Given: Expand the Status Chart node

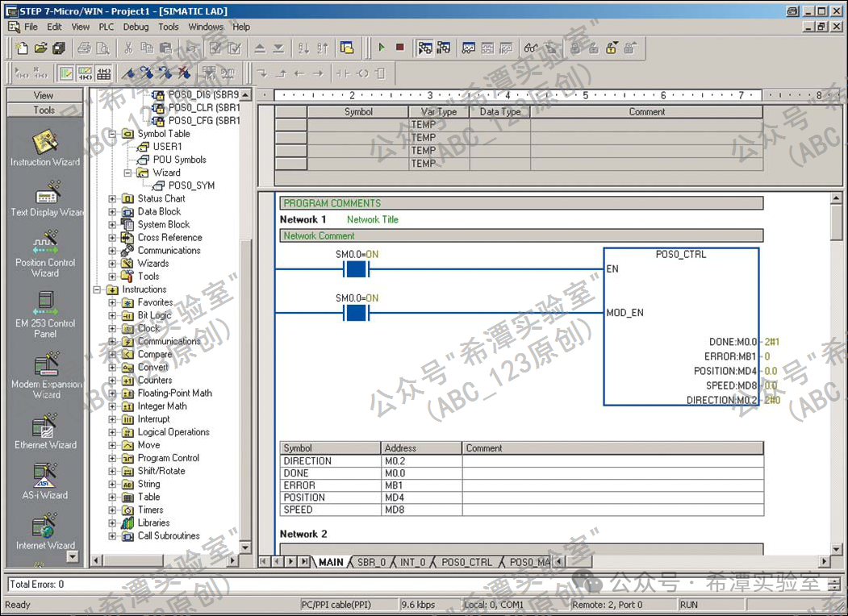Looking at the screenshot, I should 112,198.
